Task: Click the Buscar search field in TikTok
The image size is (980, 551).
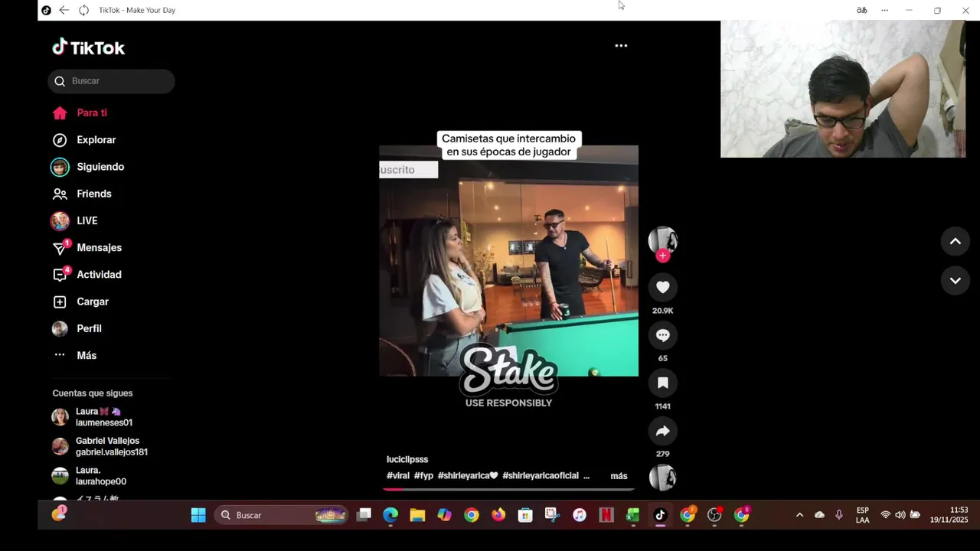Action: click(111, 81)
